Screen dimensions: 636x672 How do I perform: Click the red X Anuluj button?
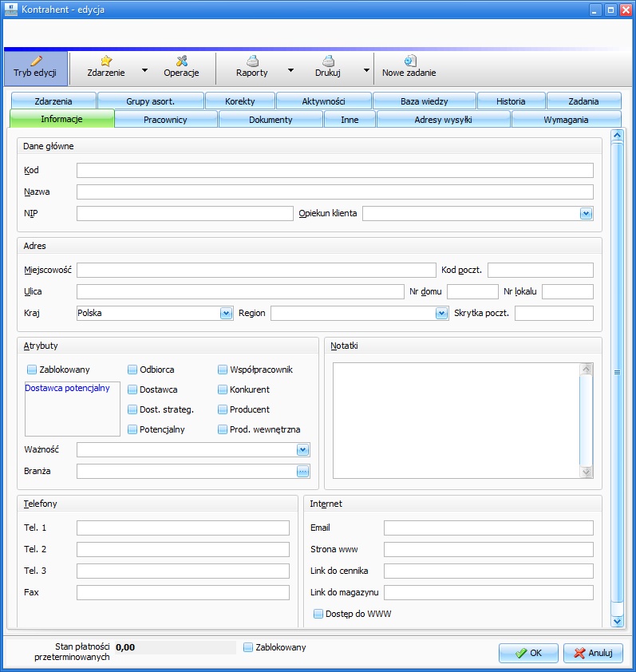coord(593,653)
